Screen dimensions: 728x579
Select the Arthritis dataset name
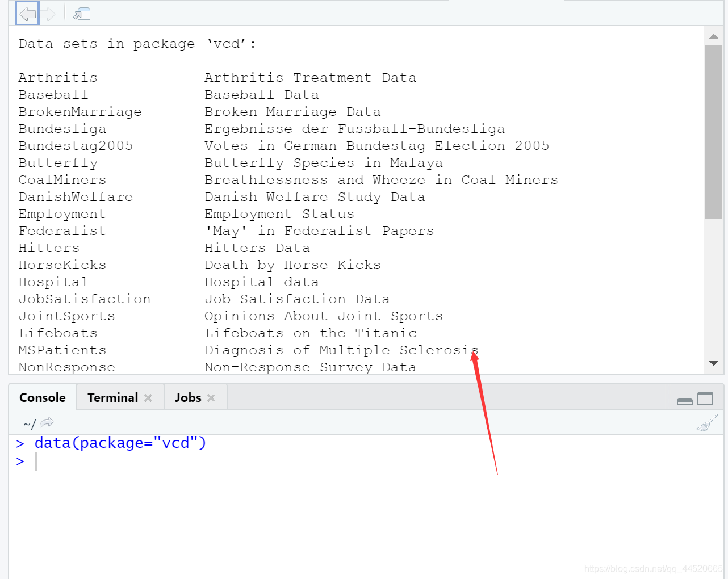click(58, 78)
